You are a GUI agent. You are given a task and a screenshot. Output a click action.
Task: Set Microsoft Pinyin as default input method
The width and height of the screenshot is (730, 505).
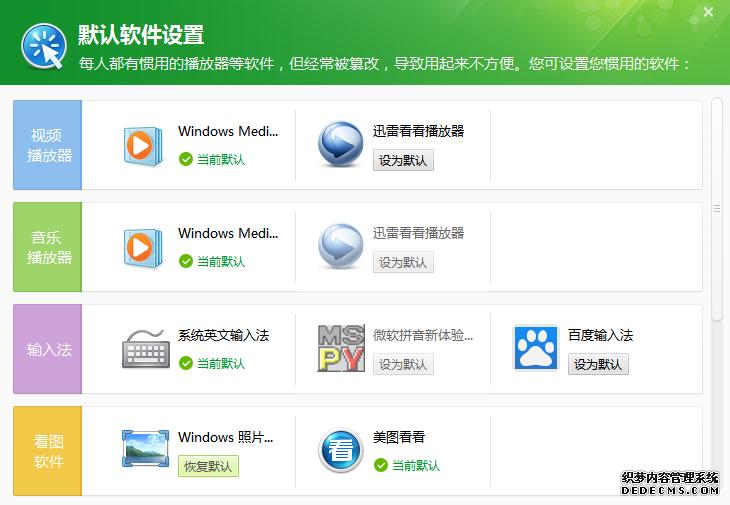[x=403, y=364]
